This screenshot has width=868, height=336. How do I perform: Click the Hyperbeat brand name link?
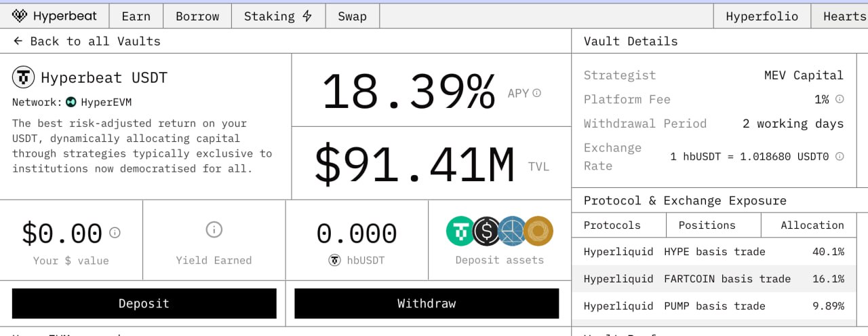pos(64,16)
